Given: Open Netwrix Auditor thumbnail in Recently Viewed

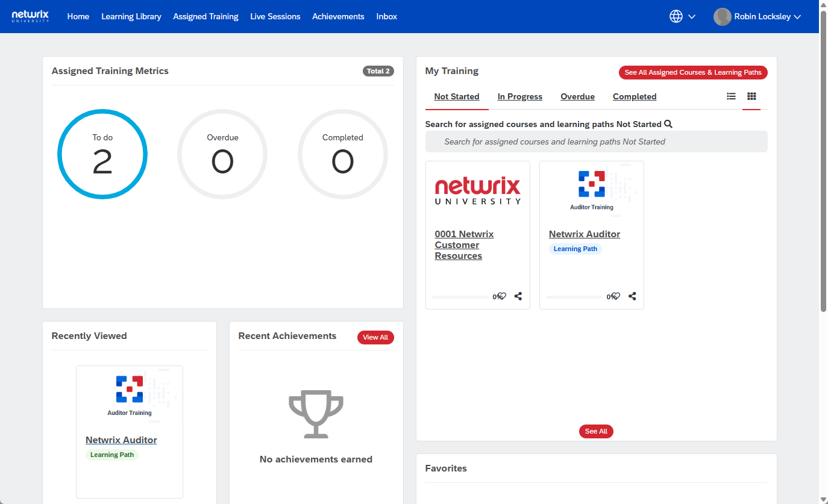Looking at the screenshot, I should 130,396.
